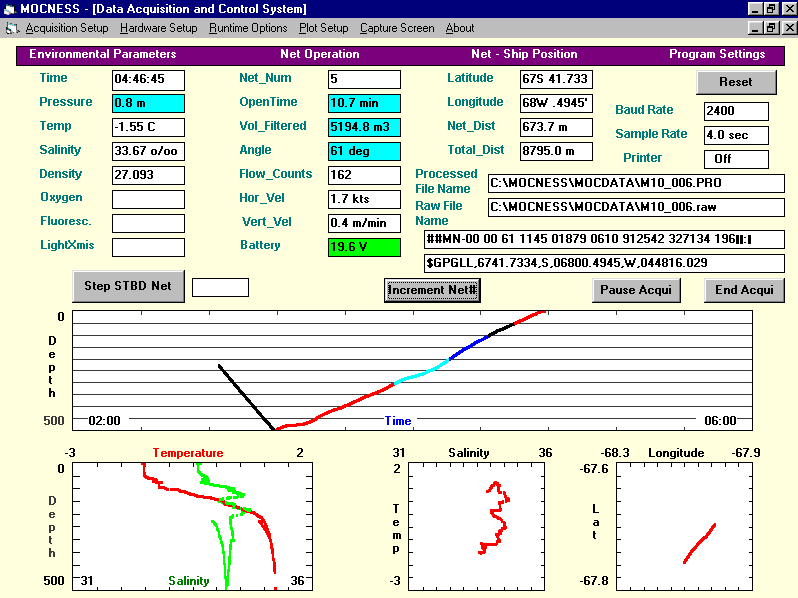The width and height of the screenshot is (798, 598).
Task: Click the Density field showing 27.093
Action: pos(148,175)
